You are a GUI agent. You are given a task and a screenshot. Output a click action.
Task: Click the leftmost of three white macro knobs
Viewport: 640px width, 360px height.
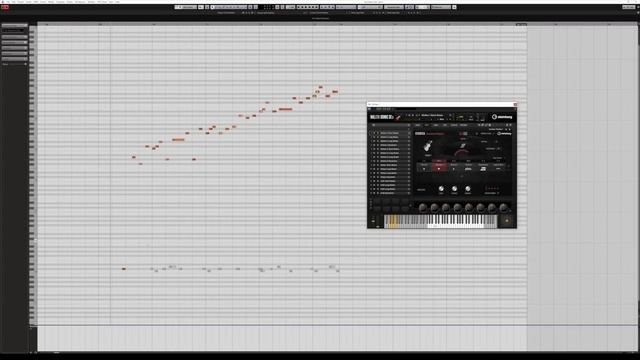tap(441, 189)
